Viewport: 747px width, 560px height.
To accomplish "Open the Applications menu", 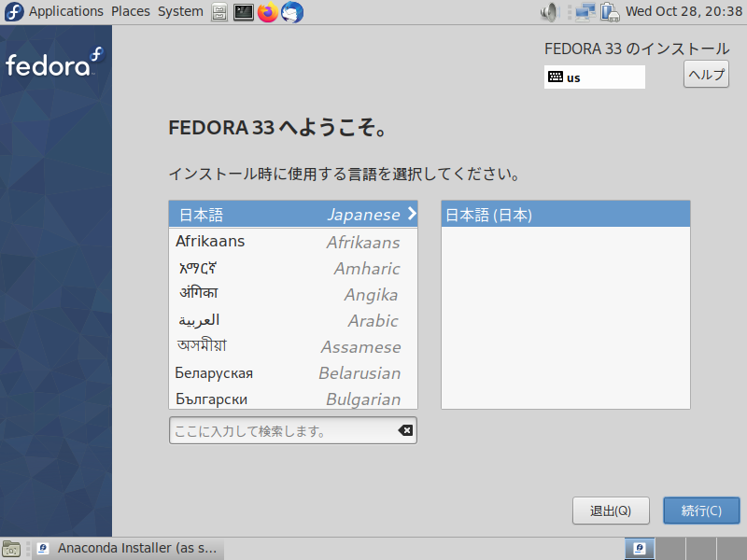I will 65,11.
